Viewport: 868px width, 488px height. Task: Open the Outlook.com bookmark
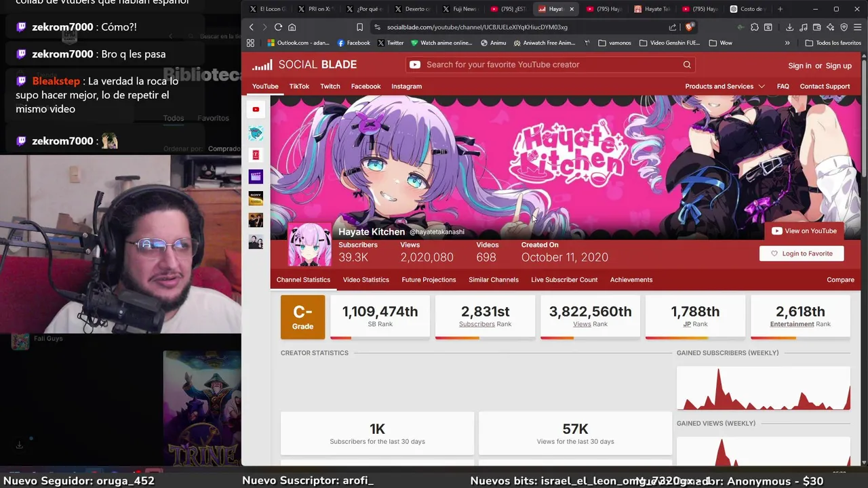pyautogui.click(x=298, y=43)
